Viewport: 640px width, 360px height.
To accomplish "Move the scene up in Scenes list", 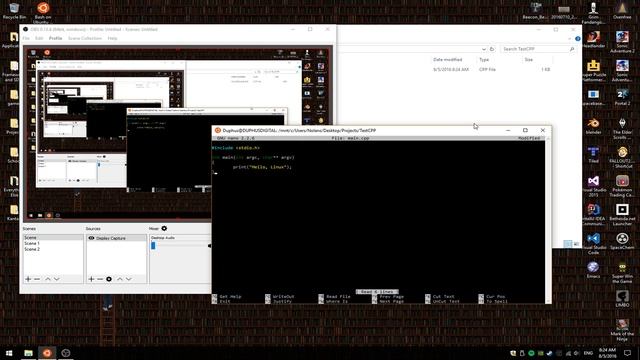I will [48, 279].
